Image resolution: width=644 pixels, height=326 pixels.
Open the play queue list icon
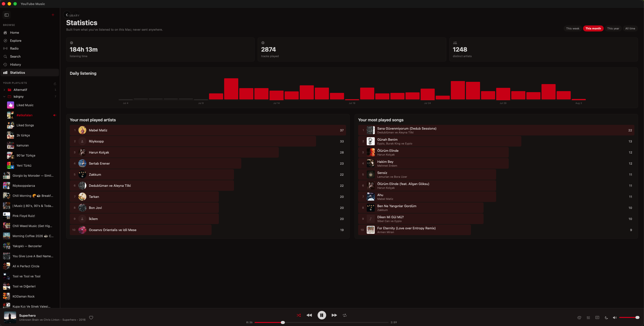pyautogui.click(x=597, y=317)
